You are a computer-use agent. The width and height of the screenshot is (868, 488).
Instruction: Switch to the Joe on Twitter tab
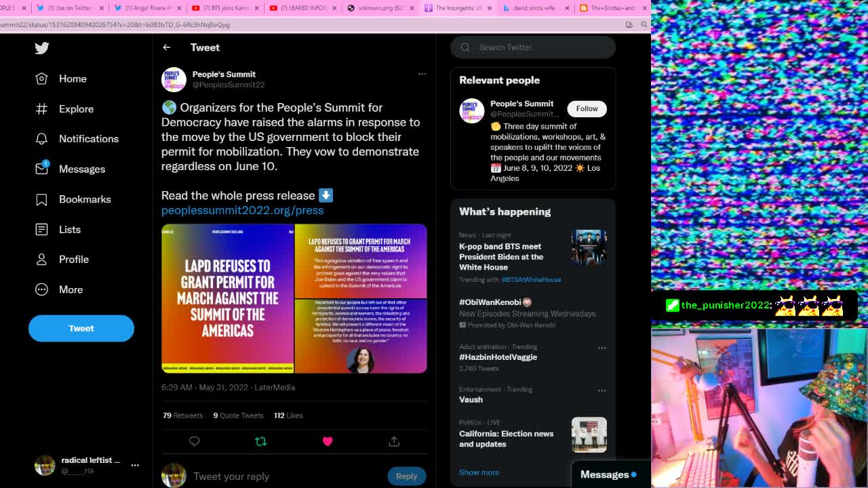coord(70,8)
